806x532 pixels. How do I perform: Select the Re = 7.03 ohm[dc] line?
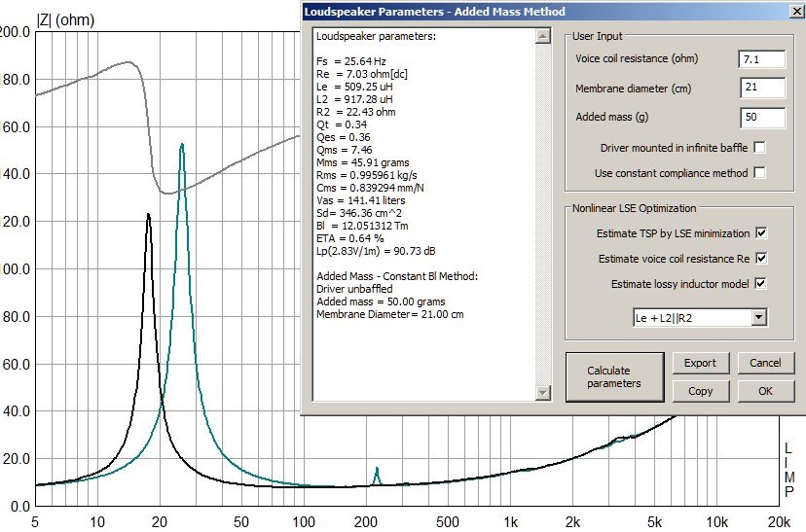tap(362, 74)
